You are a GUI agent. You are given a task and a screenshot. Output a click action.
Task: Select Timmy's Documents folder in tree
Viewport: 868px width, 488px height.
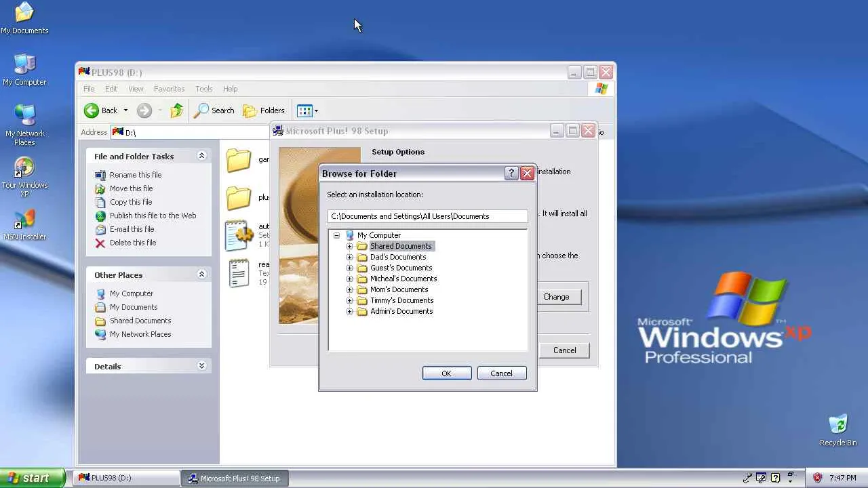pyautogui.click(x=401, y=300)
